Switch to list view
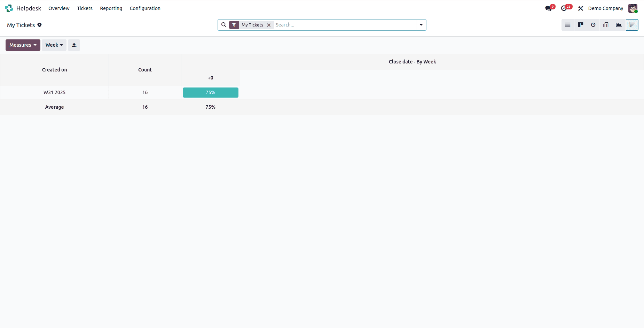The image size is (644, 328). [x=568, y=25]
